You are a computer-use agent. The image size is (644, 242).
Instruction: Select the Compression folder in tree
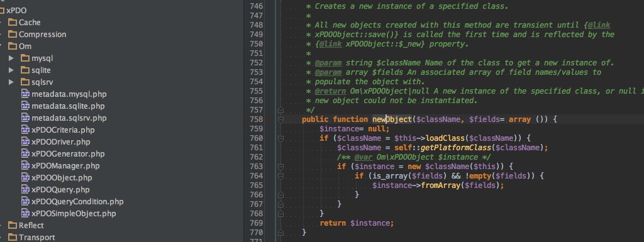pyautogui.click(x=42, y=34)
